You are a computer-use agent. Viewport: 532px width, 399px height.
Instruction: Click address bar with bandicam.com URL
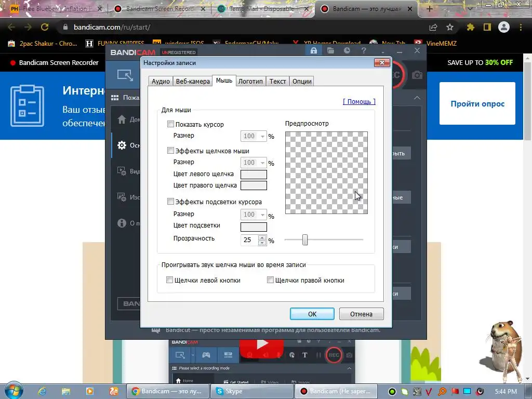pos(244,27)
